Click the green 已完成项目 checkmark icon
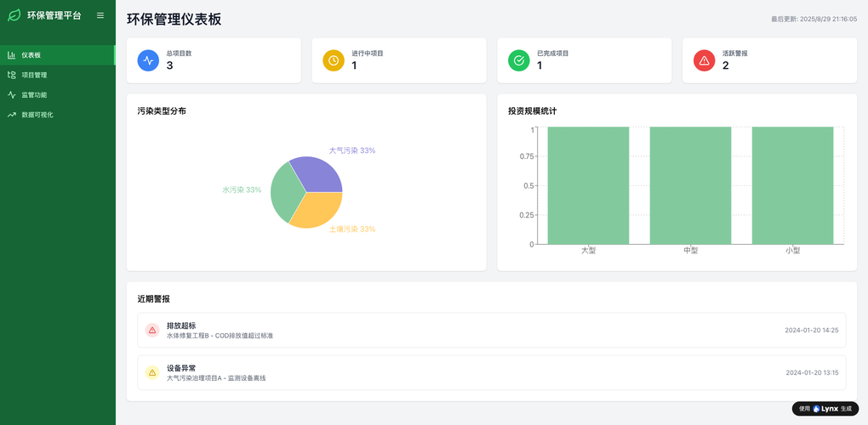Screen dimensions: 868x425 pos(518,60)
